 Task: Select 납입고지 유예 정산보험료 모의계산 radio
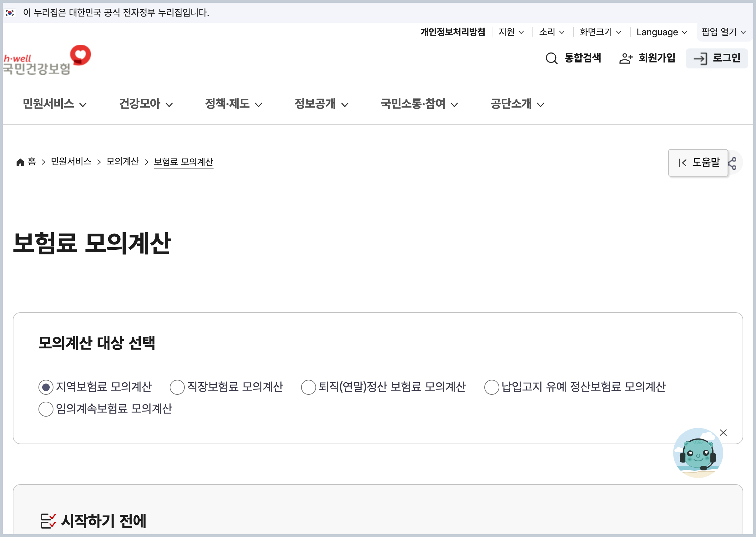point(491,387)
